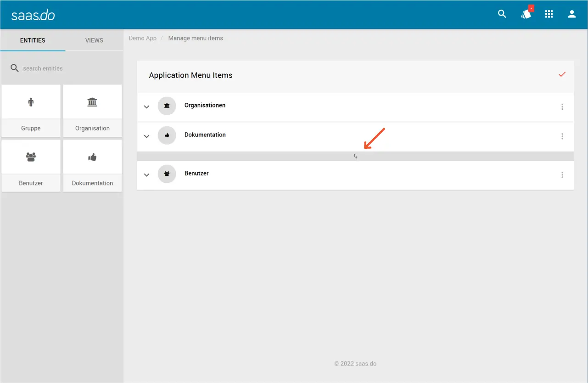This screenshot has width=588, height=383.
Task: Open the user account profile icon
Action: click(572, 14)
